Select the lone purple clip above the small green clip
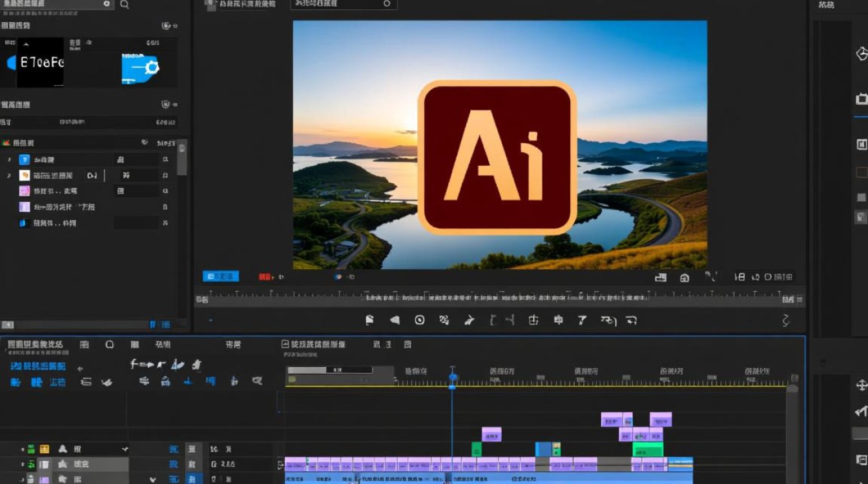868x484 pixels. [x=491, y=434]
